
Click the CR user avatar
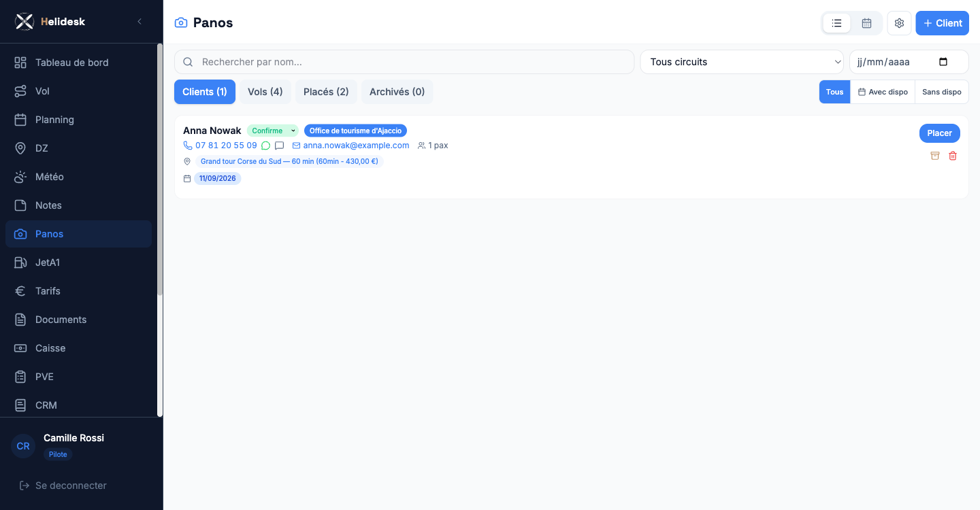point(23,446)
